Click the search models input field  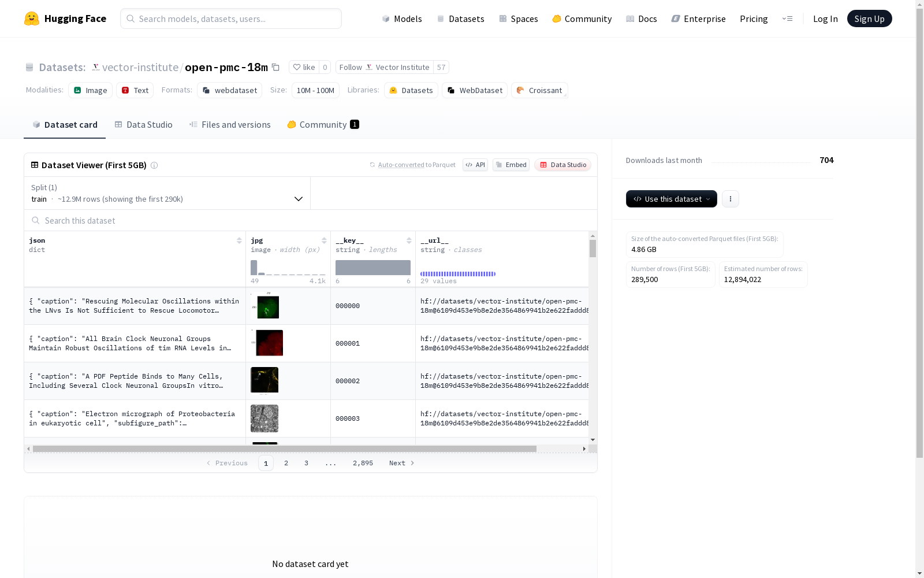coord(231,18)
